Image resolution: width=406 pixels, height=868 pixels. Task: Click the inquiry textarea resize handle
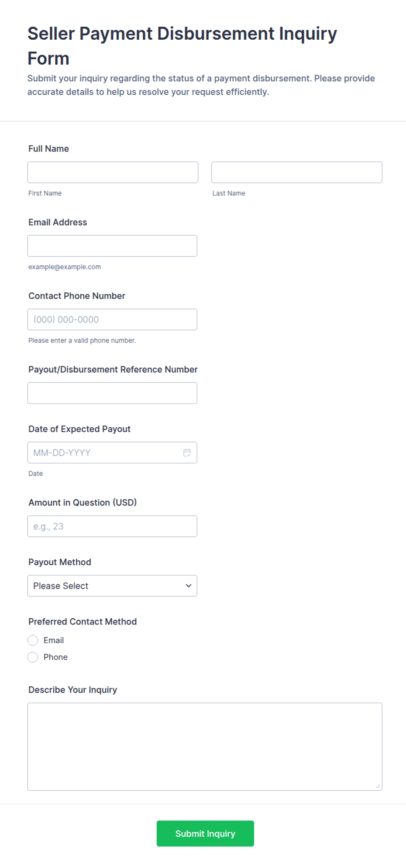(x=378, y=786)
